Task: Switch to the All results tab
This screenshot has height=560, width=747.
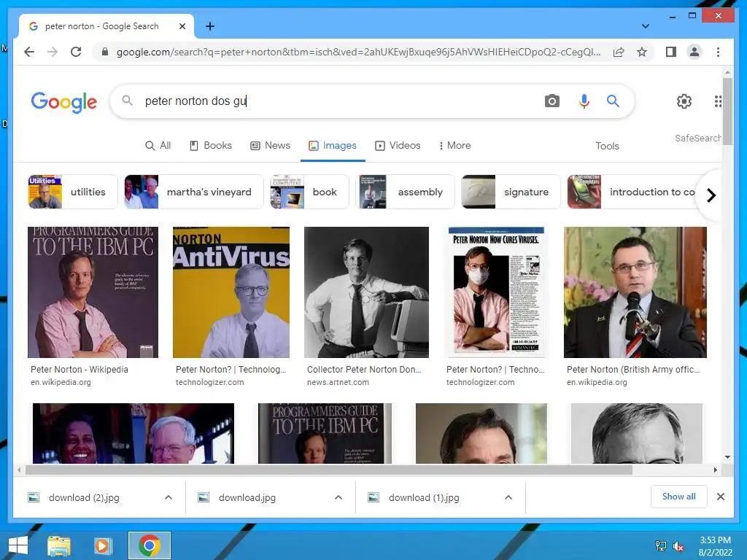Action: pyautogui.click(x=158, y=145)
